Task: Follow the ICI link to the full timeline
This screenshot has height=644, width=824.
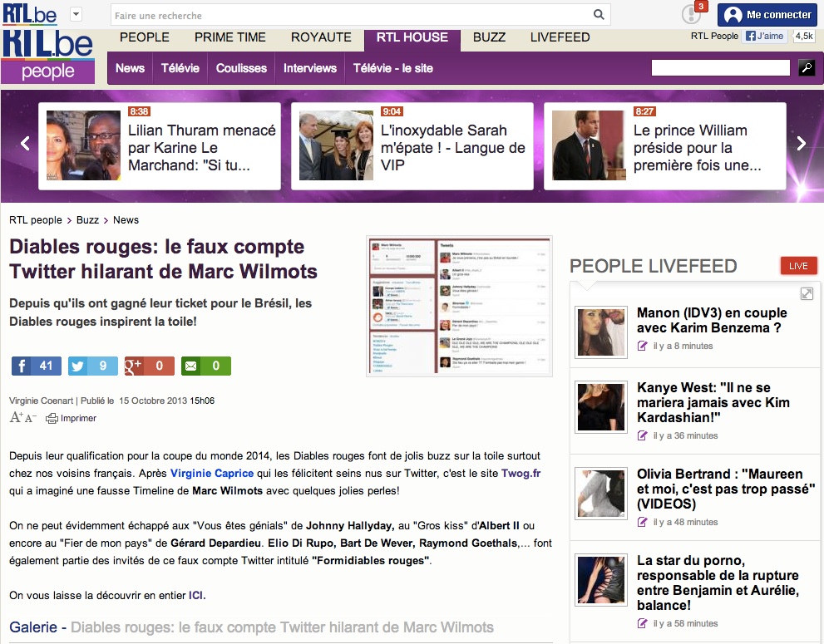Action: pos(196,595)
